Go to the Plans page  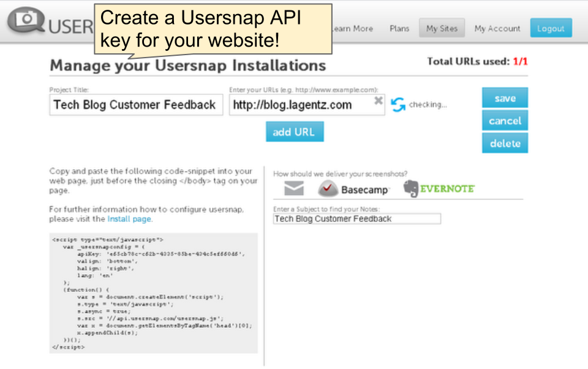[x=399, y=29]
